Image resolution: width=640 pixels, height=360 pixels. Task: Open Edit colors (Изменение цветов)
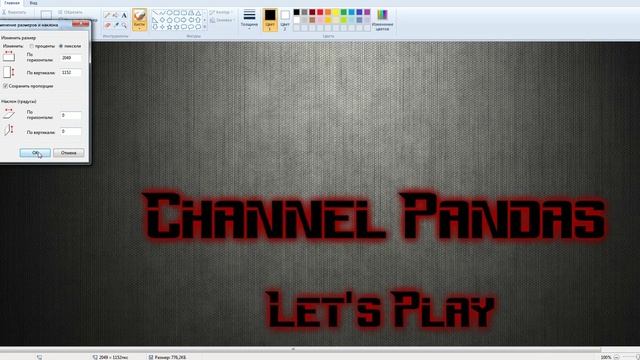pos(382,20)
